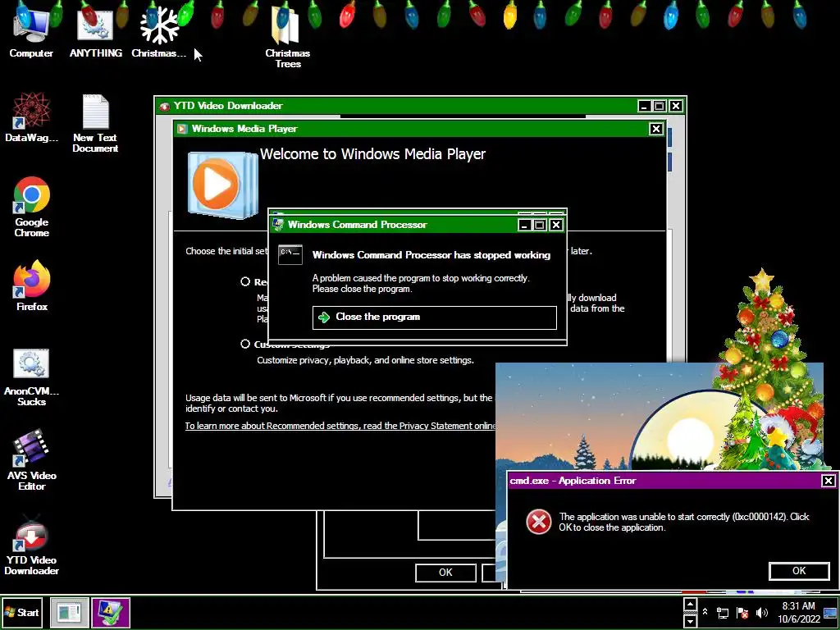Click the cmd icon in the crash dialog

tap(290, 255)
